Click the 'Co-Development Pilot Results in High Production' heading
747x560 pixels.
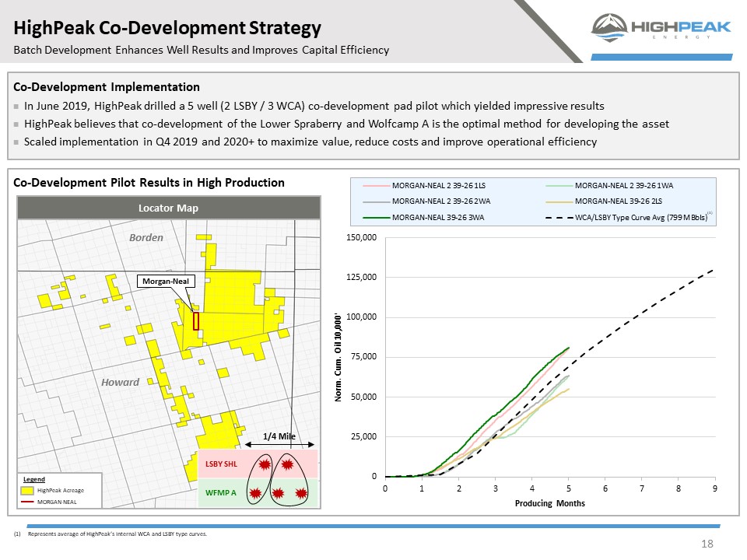tap(149, 183)
